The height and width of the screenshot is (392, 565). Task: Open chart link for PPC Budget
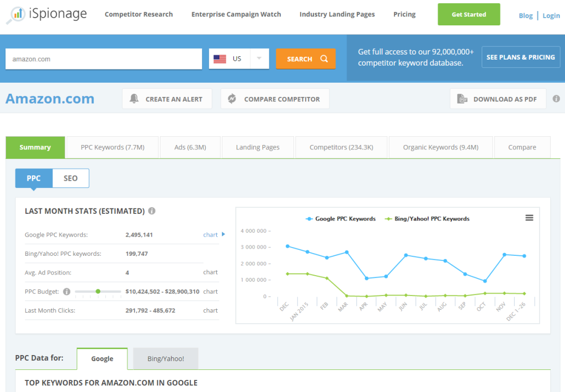pos(210,292)
